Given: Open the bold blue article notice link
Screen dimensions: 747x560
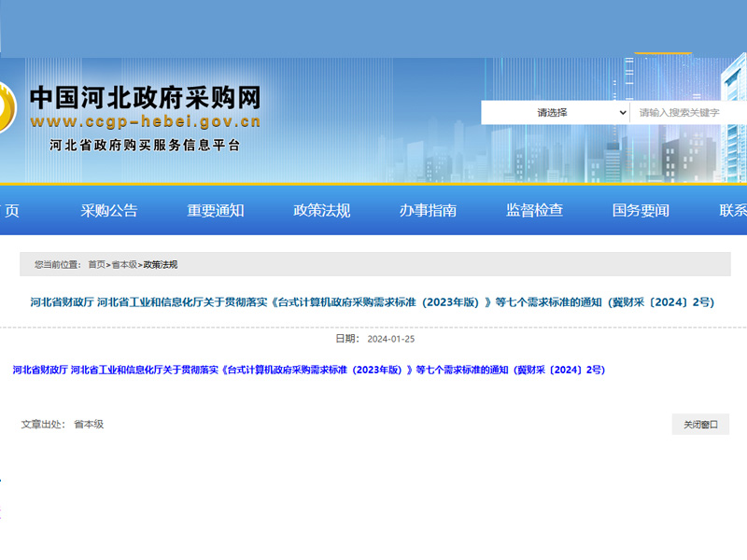Looking at the screenshot, I should [308, 370].
